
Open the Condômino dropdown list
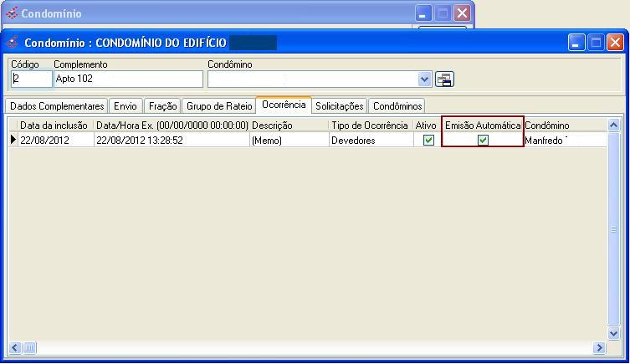point(424,79)
